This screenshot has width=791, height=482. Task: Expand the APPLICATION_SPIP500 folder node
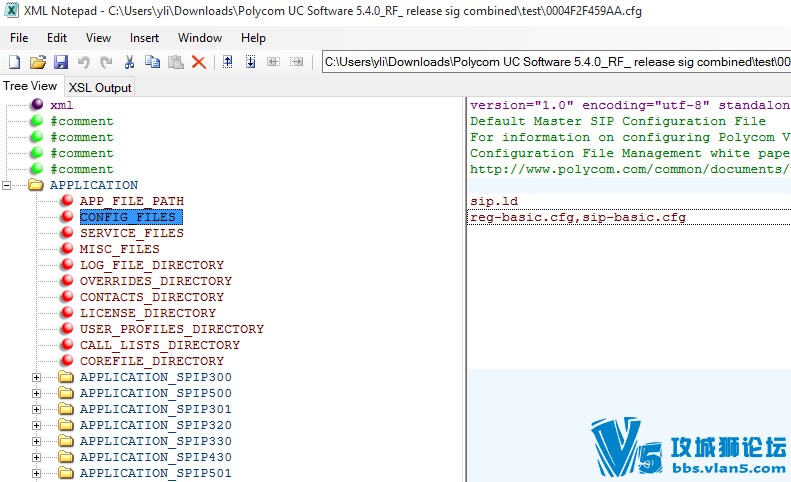coord(36,393)
